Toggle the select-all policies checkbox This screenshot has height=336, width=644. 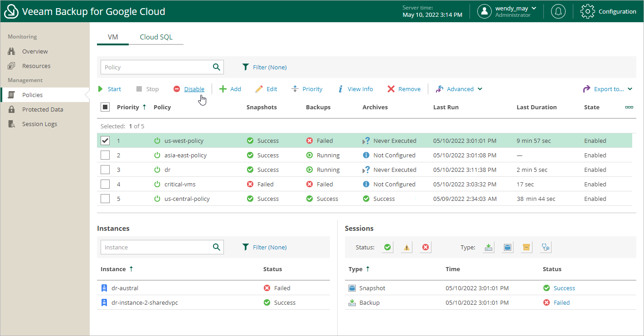point(105,107)
